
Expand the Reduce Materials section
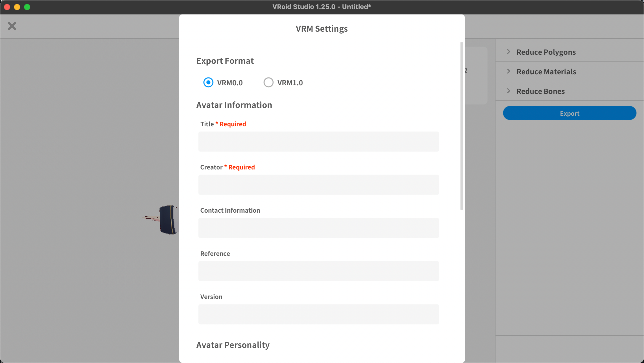(546, 72)
